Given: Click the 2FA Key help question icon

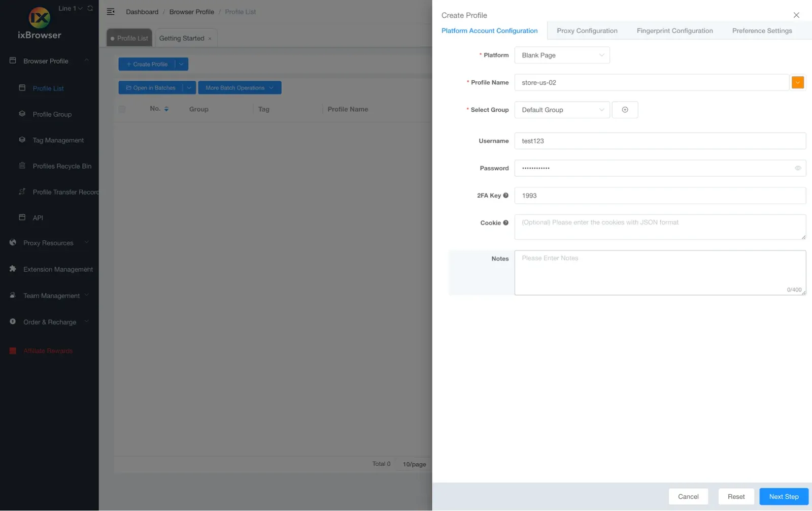Looking at the screenshot, I should [x=505, y=196].
